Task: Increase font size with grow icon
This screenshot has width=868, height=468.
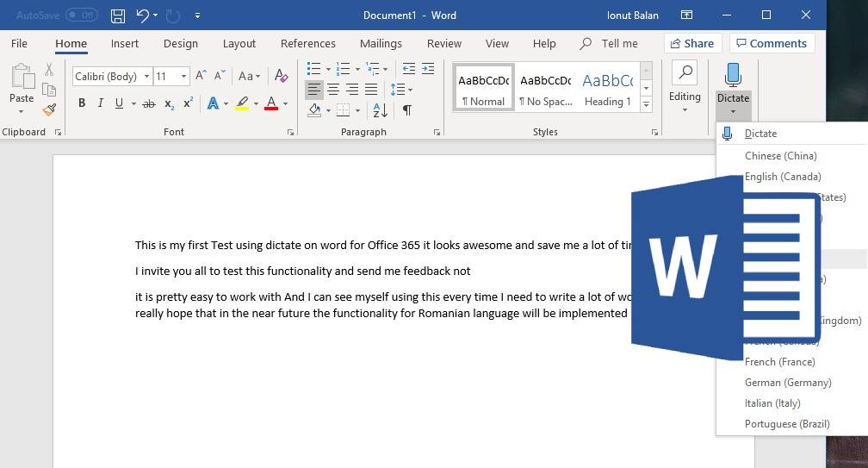Action: 201,75
